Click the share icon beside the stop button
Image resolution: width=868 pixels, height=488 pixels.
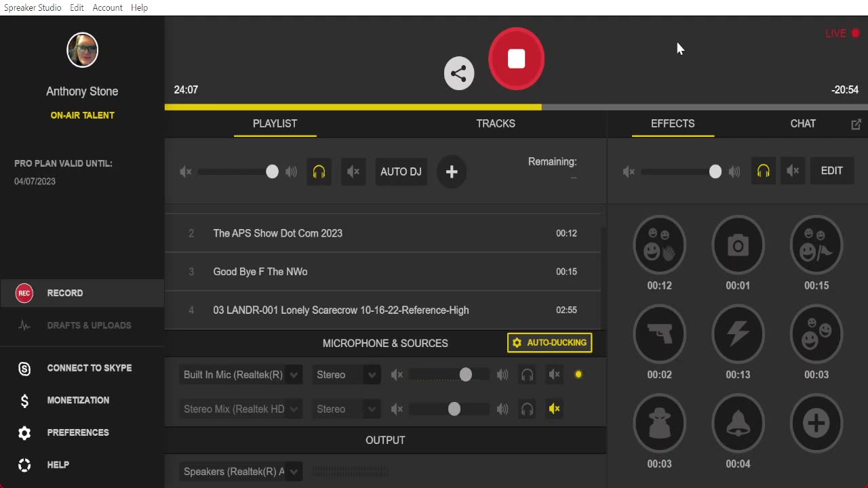click(x=459, y=73)
